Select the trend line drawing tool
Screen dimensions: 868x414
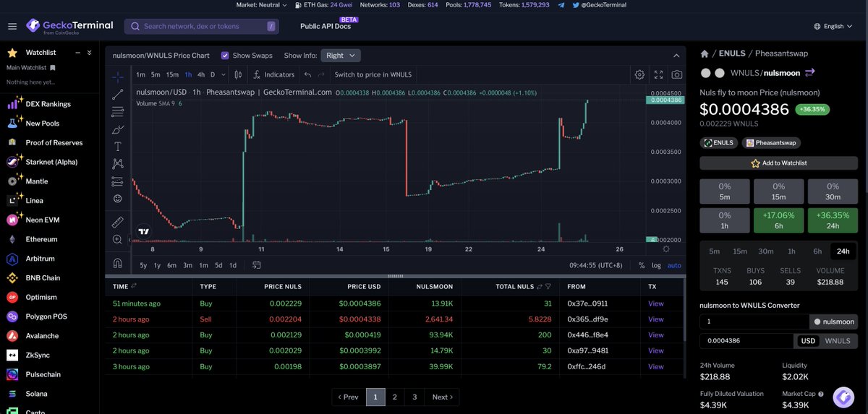coord(118,95)
